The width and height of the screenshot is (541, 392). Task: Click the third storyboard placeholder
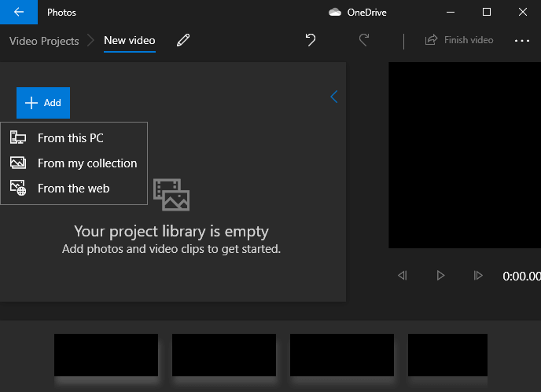tap(342, 355)
